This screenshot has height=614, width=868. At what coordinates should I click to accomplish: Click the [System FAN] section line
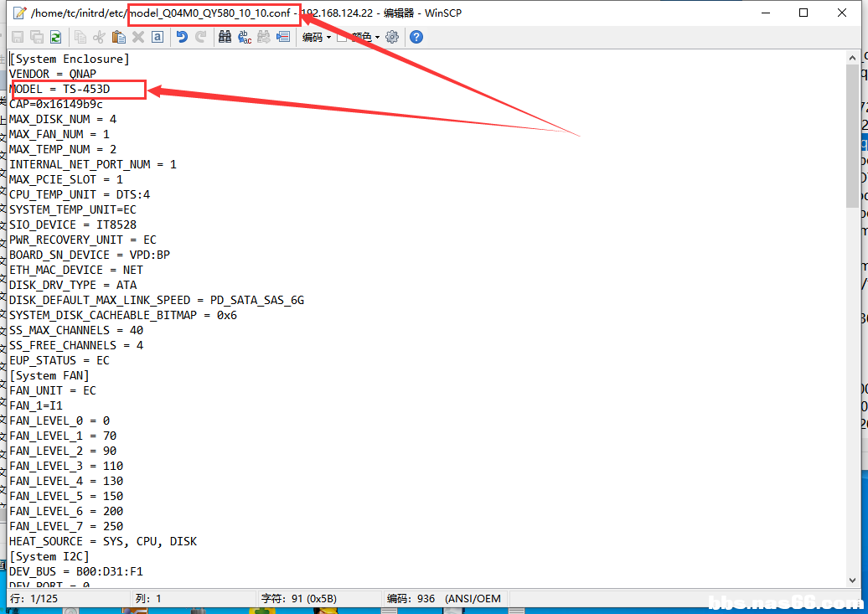tap(49, 375)
